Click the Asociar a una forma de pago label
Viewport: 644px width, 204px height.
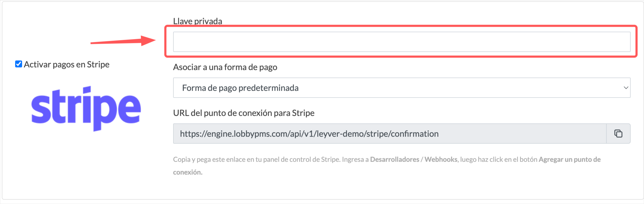click(225, 67)
